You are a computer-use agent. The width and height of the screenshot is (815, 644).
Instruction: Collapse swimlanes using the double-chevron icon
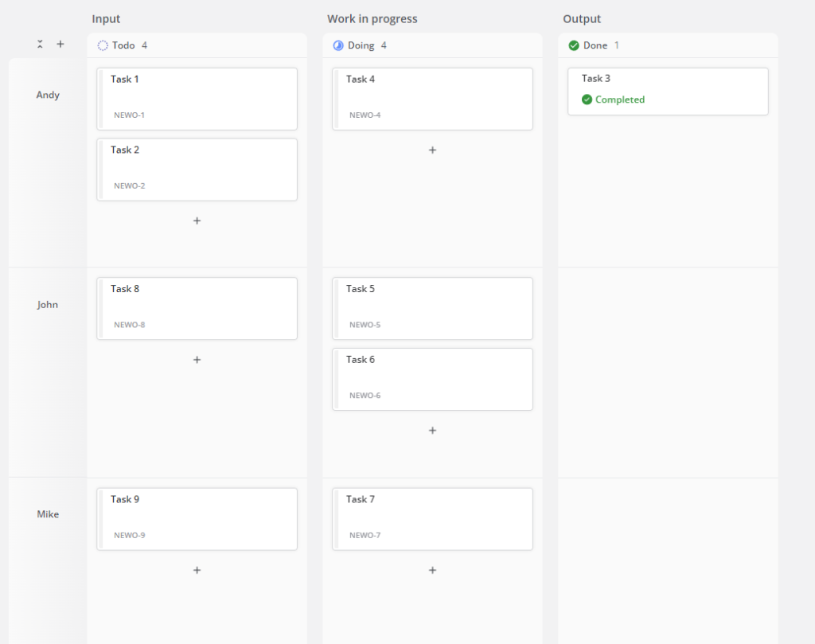(x=40, y=44)
